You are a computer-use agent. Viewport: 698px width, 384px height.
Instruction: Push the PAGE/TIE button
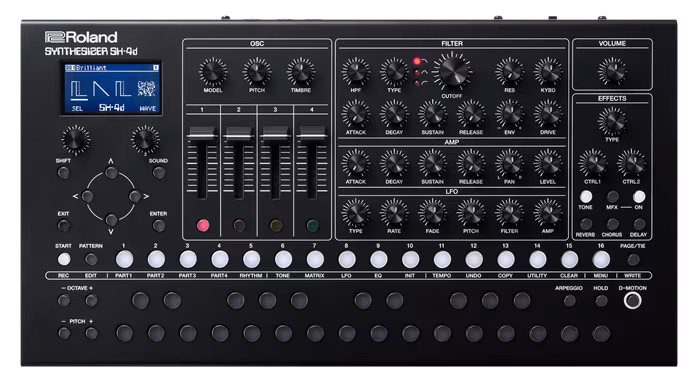(633, 259)
